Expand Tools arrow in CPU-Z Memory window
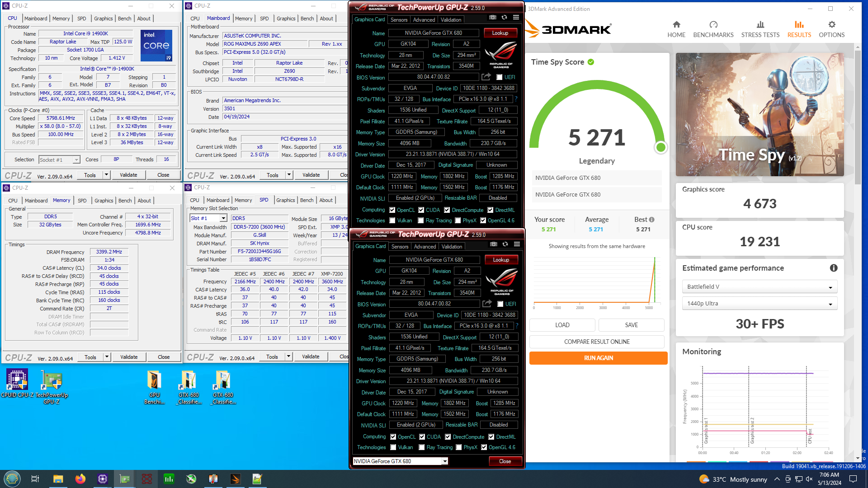868x488 pixels. pyautogui.click(x=107, y=357)
